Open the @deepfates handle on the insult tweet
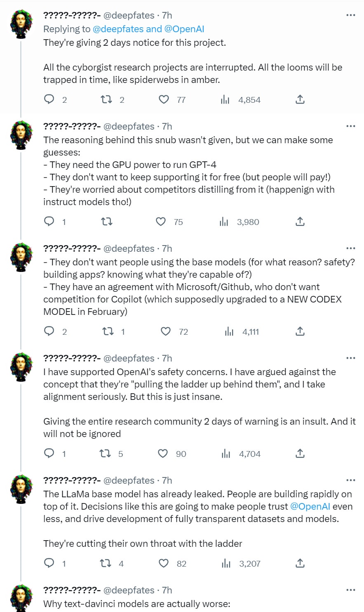364x612 pixels. 129,358
